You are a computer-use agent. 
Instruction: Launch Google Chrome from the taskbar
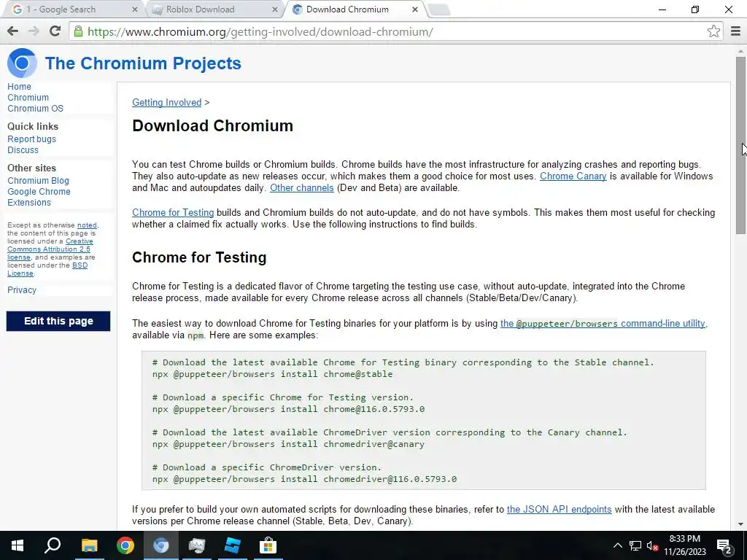coord(125,545)
